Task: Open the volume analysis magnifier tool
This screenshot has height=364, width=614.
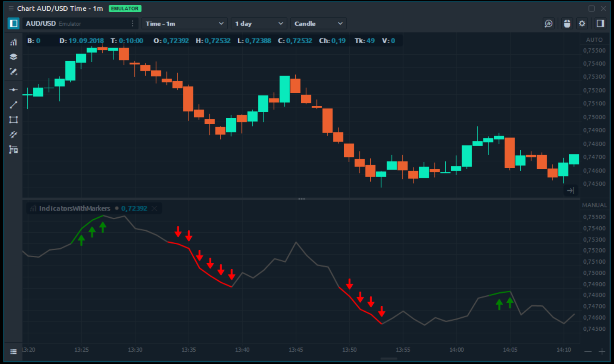Action: point(548,24)
